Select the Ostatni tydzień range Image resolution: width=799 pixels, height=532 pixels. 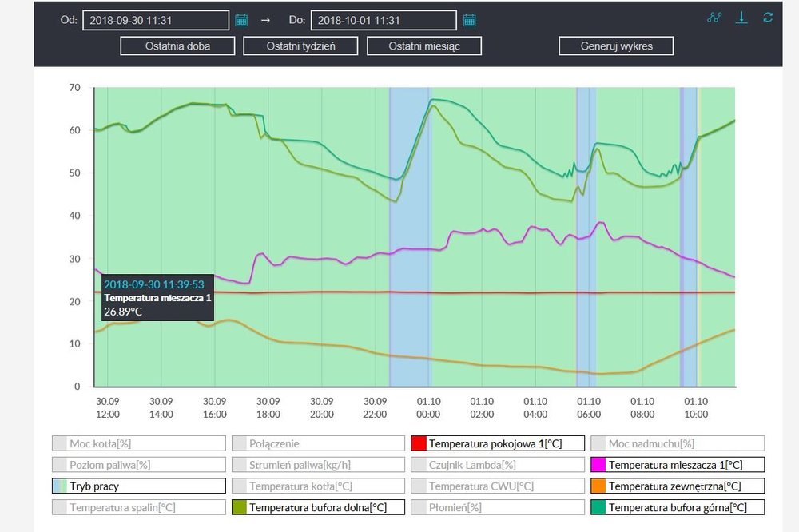[x=300, y=46]
